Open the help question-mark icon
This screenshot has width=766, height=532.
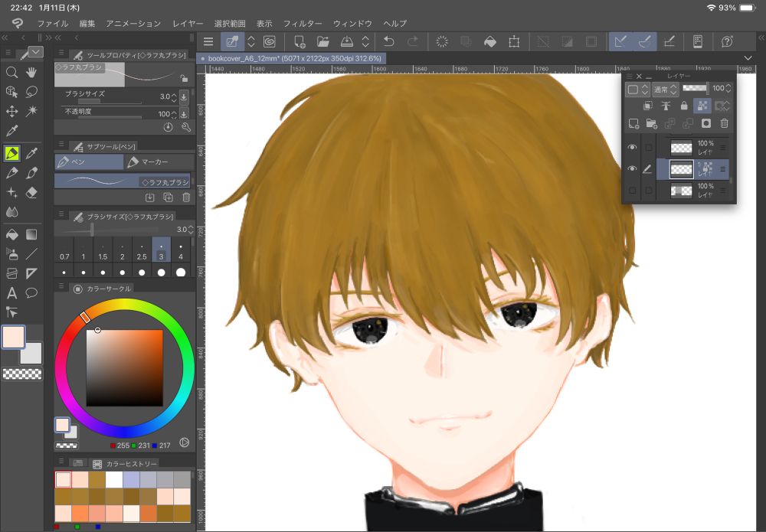tap(727, 42)
